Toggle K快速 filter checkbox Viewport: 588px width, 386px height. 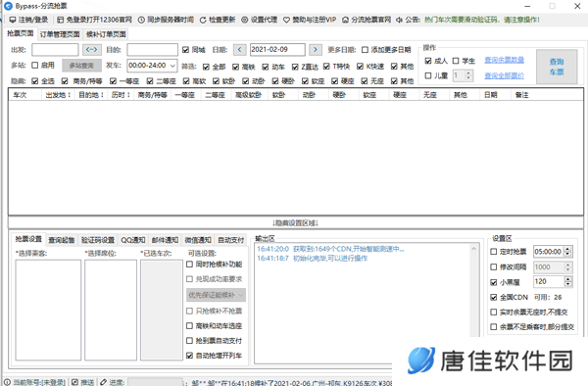[x=360, y=67]
